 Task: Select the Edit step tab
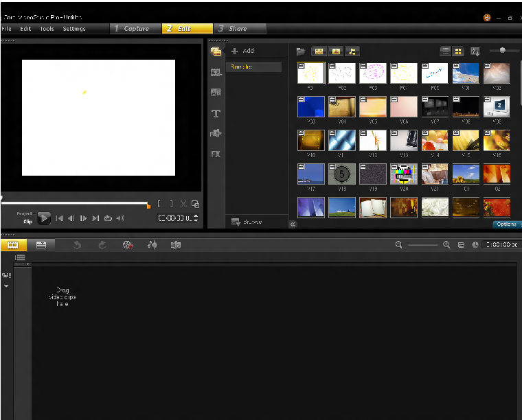(187, 29)
